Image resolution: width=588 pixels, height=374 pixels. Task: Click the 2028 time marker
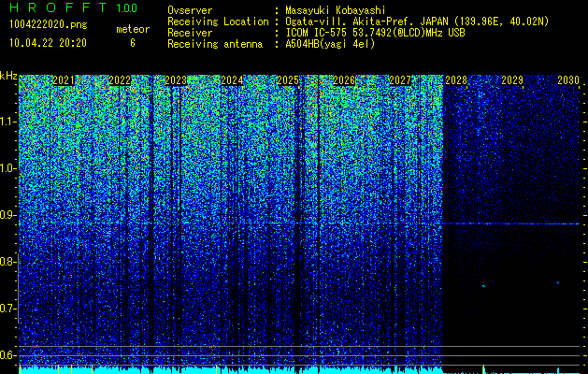pyautogui.click(x=456, y=80)
